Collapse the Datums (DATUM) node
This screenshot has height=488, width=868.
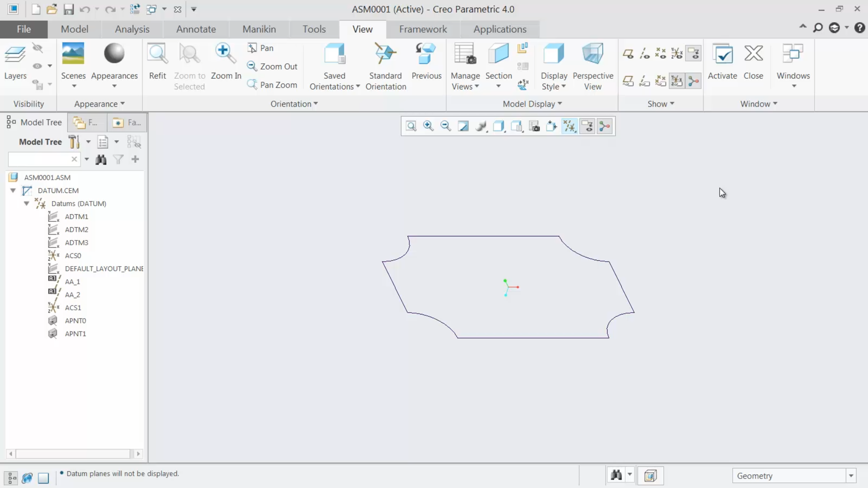[x=27, y=204]
